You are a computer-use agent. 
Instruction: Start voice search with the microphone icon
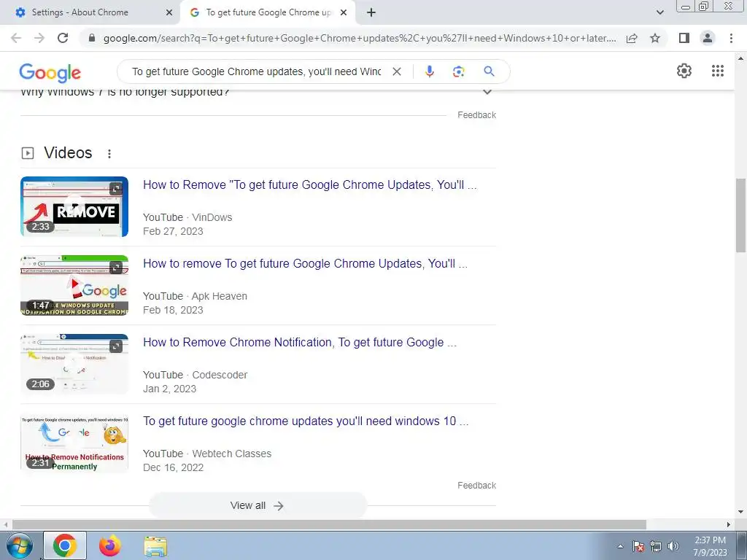click(429, 71)
